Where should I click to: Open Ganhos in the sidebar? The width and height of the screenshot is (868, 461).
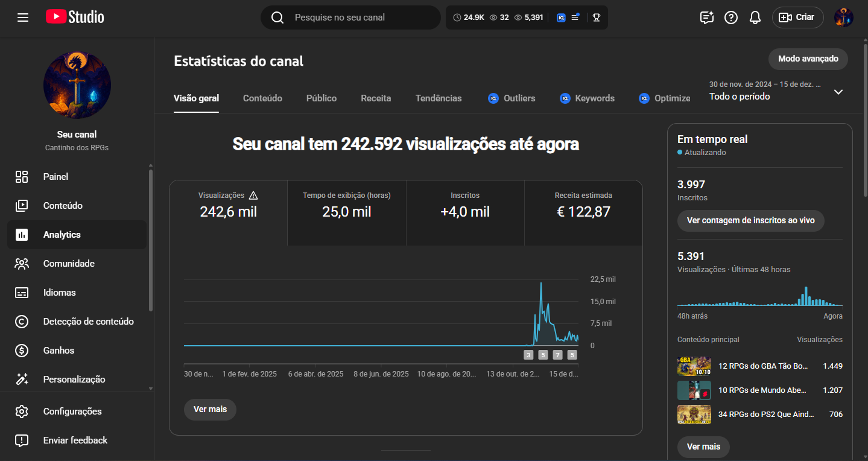click(77, 351)
